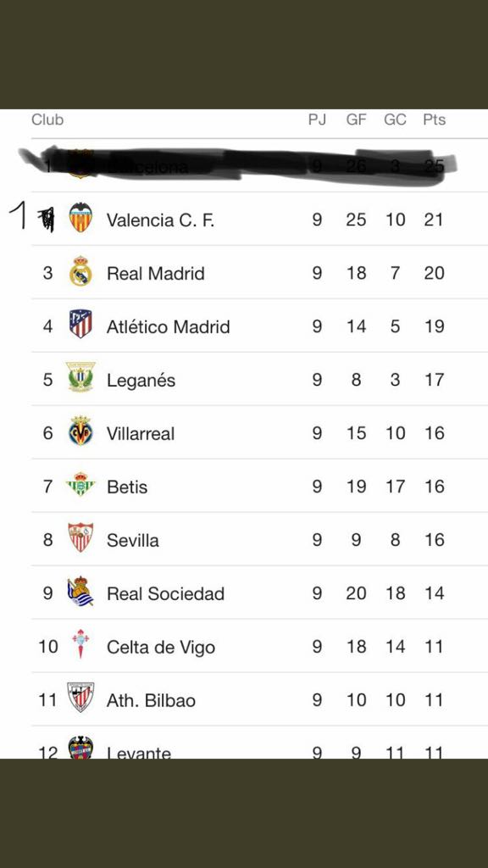
Task: Click the Pts column header
Action: [x=435, y=120]
